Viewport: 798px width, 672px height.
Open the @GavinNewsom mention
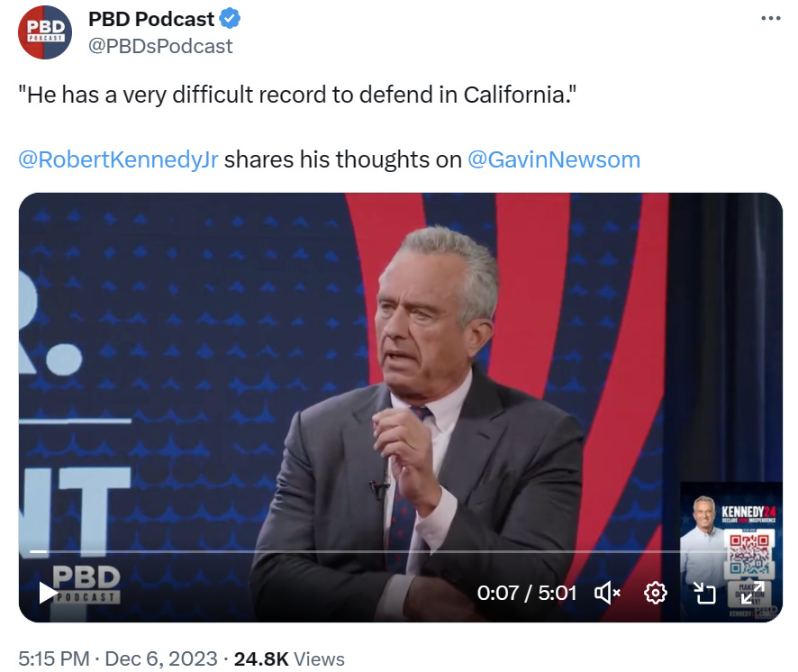(x=554, y=159)
